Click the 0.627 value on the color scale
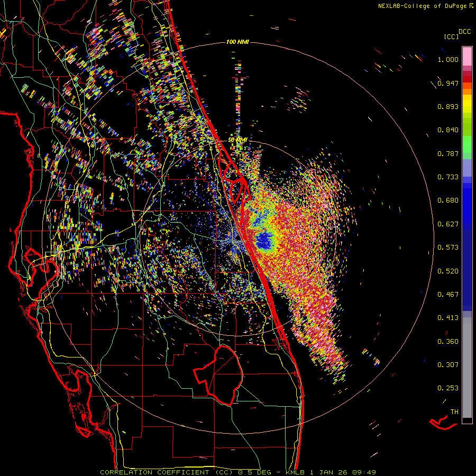476x476 pixels. click(448, 224)
